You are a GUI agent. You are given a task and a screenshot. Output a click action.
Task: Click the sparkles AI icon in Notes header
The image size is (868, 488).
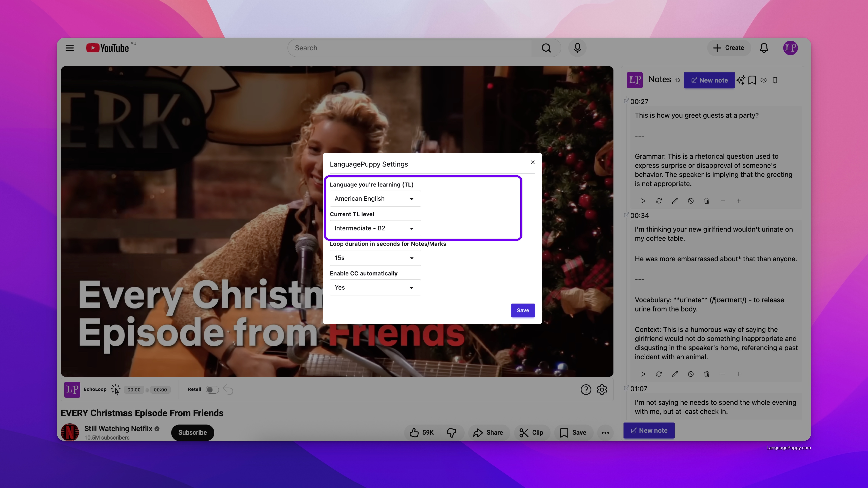741,80
